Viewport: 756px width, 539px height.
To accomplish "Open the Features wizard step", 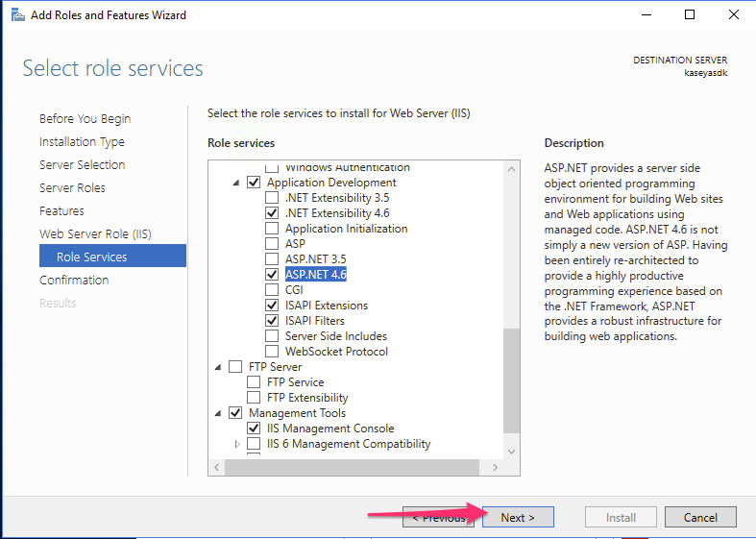I will click(x=61, y=210).
